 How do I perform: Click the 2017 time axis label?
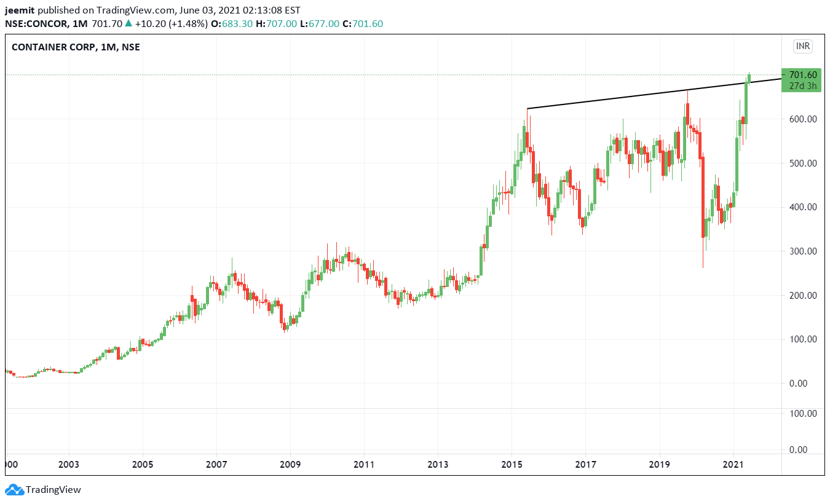(586, 464)
